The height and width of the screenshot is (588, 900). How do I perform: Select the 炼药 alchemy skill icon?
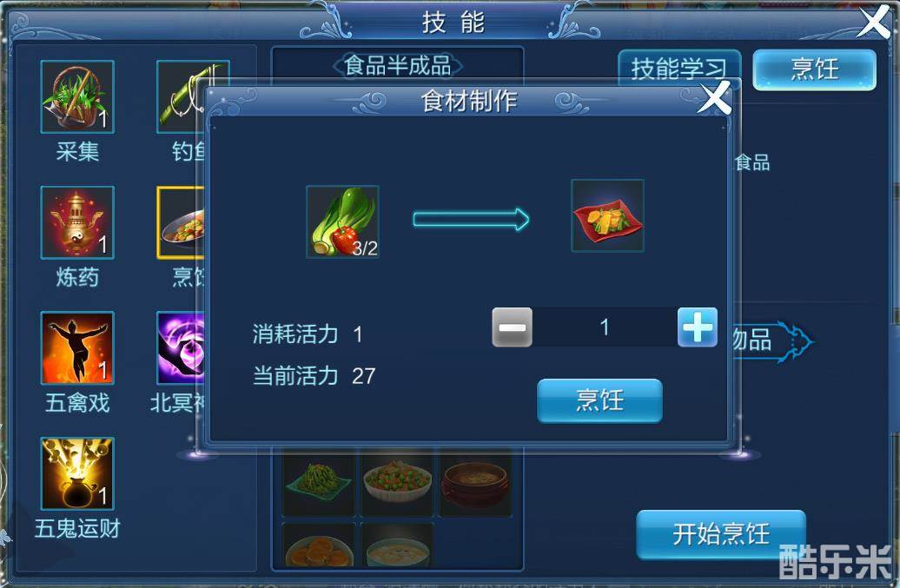coord(77,222)
